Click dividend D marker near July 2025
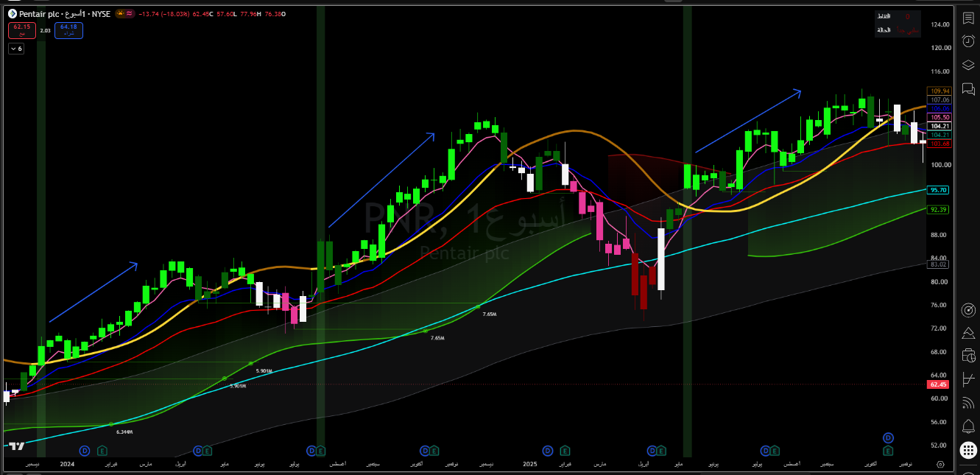This screenshot has height=475, width=980. [765, 450]
